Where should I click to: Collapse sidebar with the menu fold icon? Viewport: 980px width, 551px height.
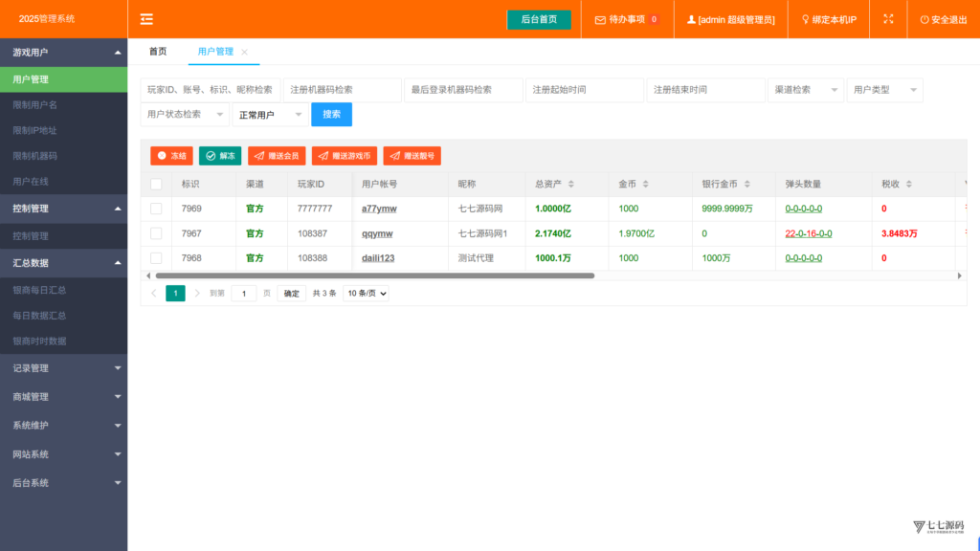146,19
